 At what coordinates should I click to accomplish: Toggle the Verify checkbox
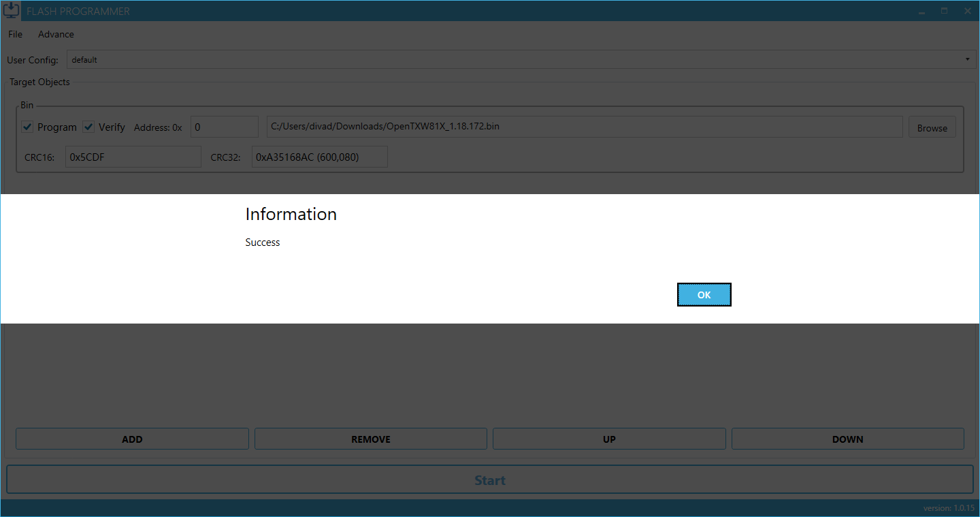pos(88,127)
